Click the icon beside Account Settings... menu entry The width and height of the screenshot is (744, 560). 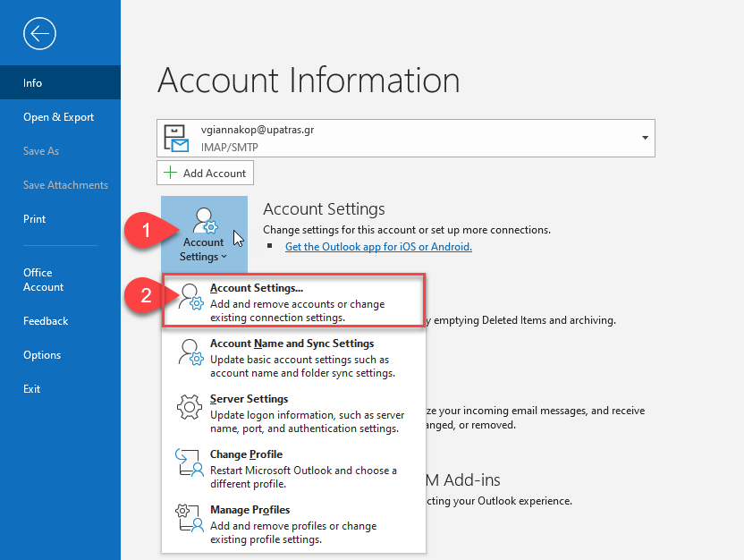point(190,297)
